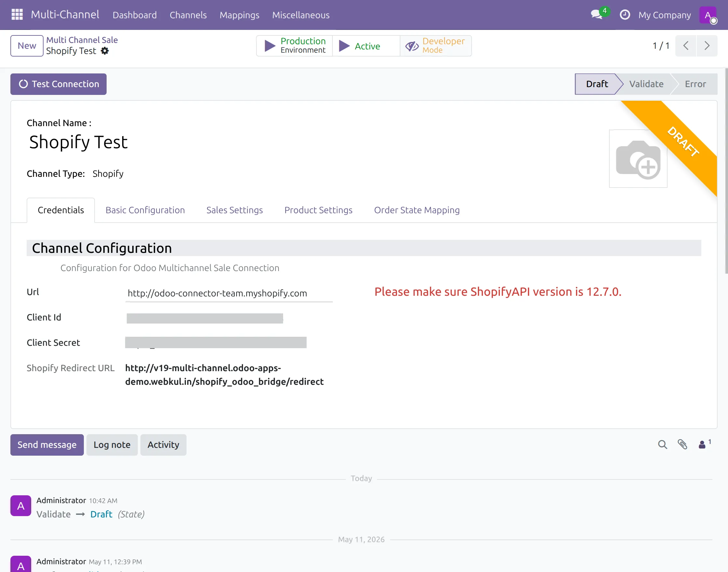Click the Shopify Test channel name field

(78, 142)
